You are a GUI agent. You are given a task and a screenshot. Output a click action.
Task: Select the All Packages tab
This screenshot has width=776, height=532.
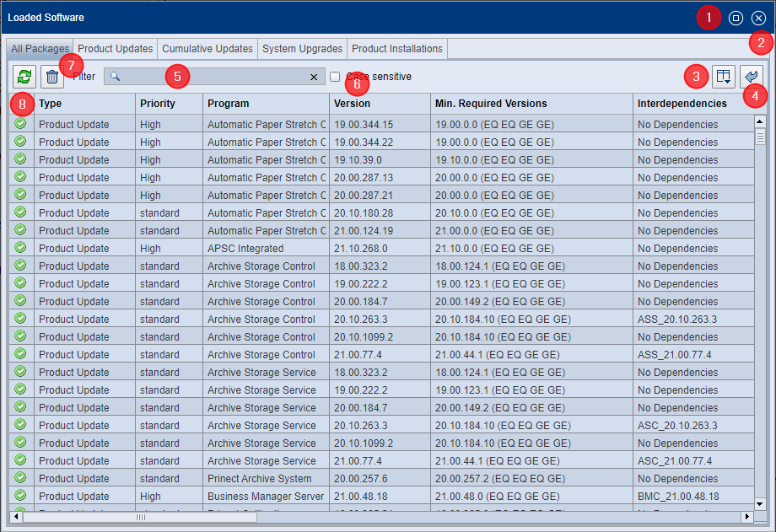[x=39, y=49]
